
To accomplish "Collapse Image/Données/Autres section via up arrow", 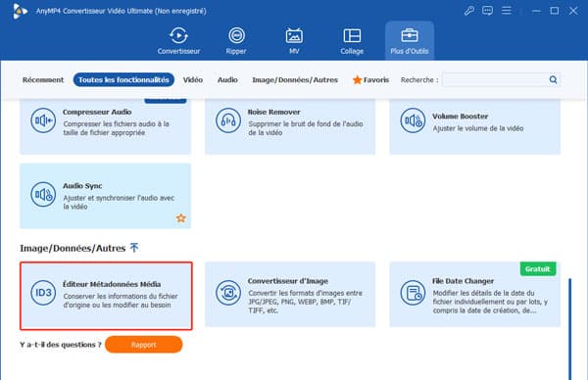I will tap(134, 248).
